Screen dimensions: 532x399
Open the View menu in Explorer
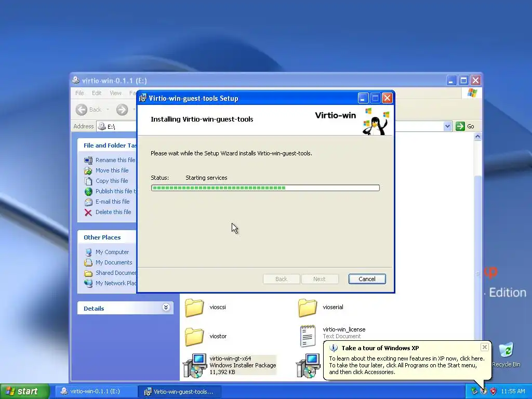[115, 93]
